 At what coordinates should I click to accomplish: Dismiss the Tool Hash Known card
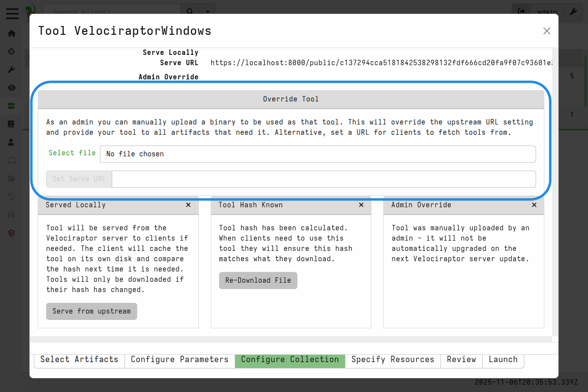pyautogui.click(x=361, y=205)
